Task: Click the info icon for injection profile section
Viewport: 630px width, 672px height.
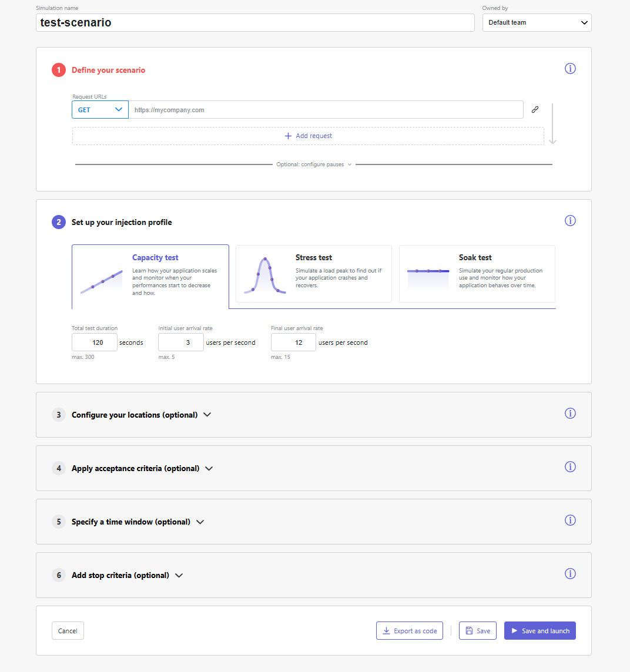Action: [570, 221]
